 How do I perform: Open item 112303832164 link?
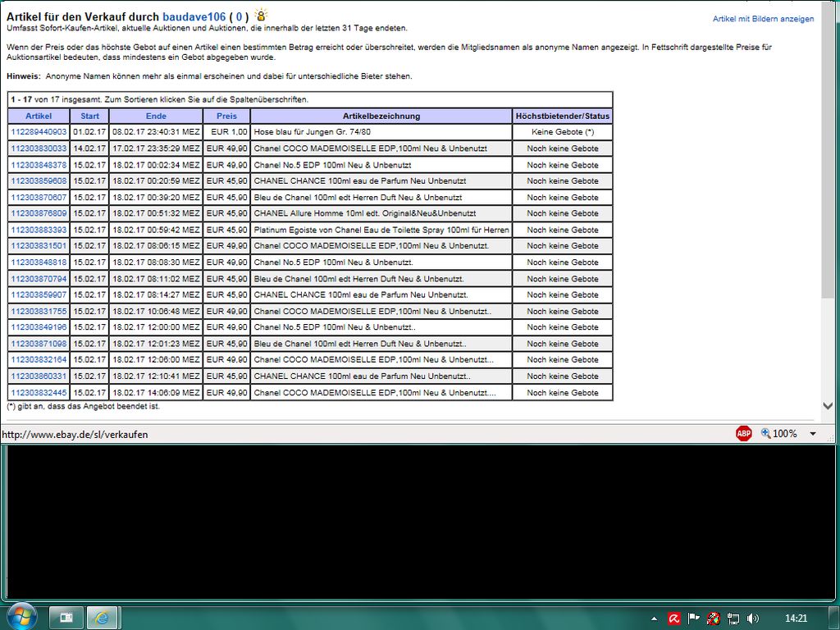39,359
